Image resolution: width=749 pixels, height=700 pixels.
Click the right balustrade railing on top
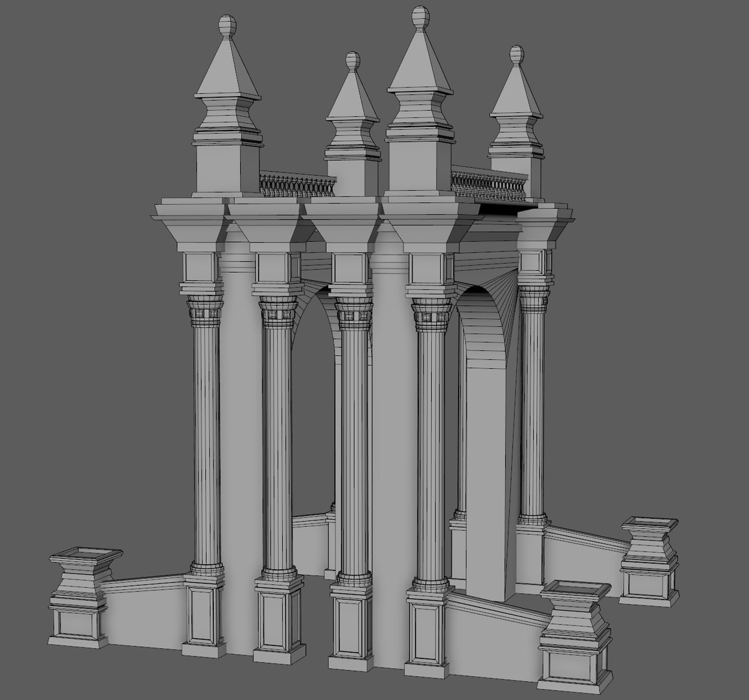coord(490,184)
